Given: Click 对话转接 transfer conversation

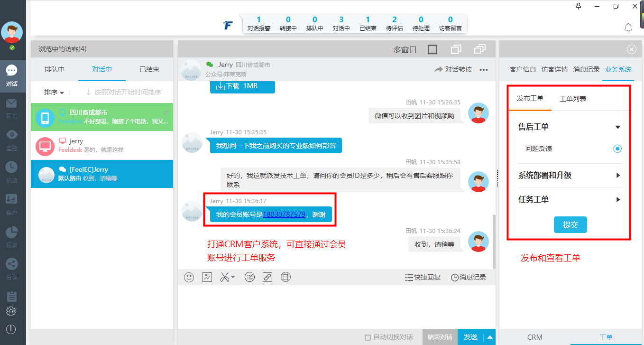Looking at the screenshot, I should [453, 69].
